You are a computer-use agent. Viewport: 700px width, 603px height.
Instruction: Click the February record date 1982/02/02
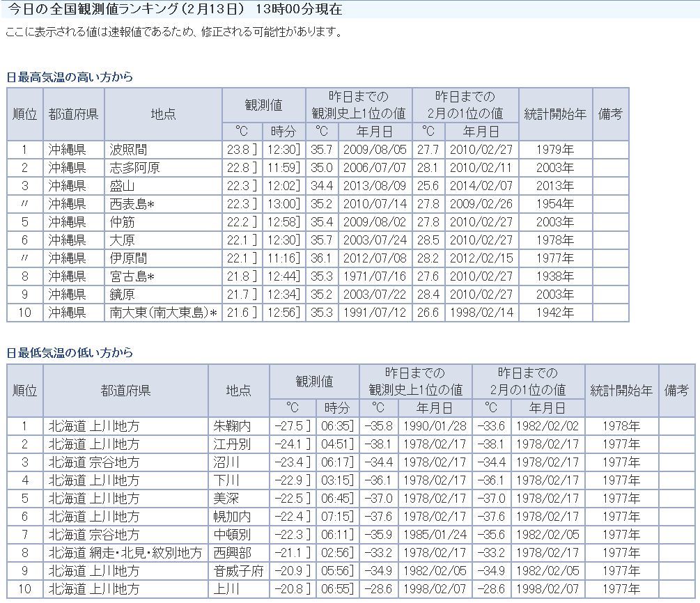pyautogui.click(x=547, y=426)
